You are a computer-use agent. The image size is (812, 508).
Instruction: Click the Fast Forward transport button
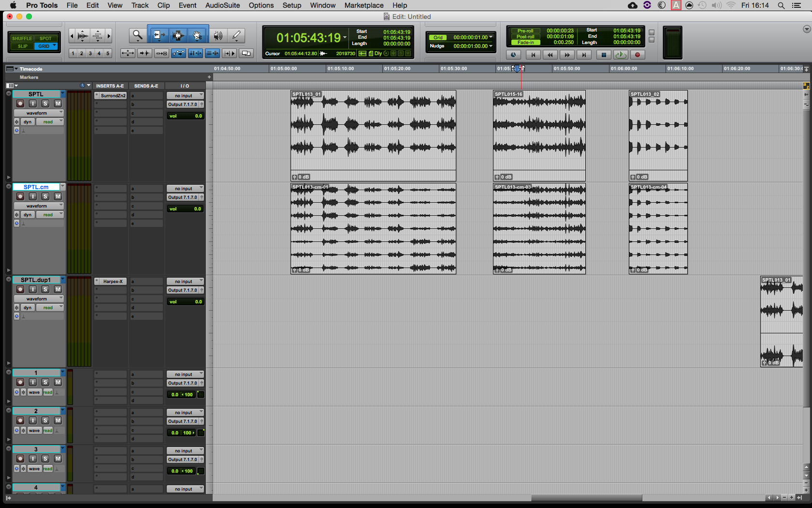click(x=567, y=55)
